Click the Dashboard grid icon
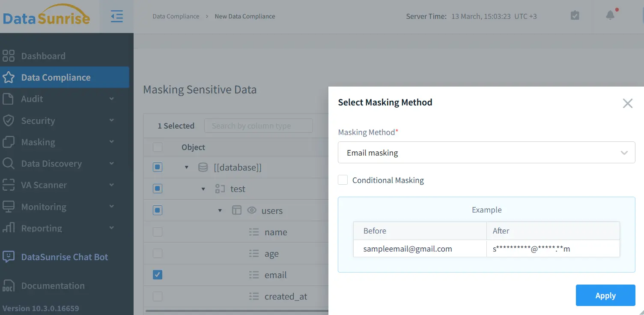This screenshot has width=644, height=315. (9, 56)
